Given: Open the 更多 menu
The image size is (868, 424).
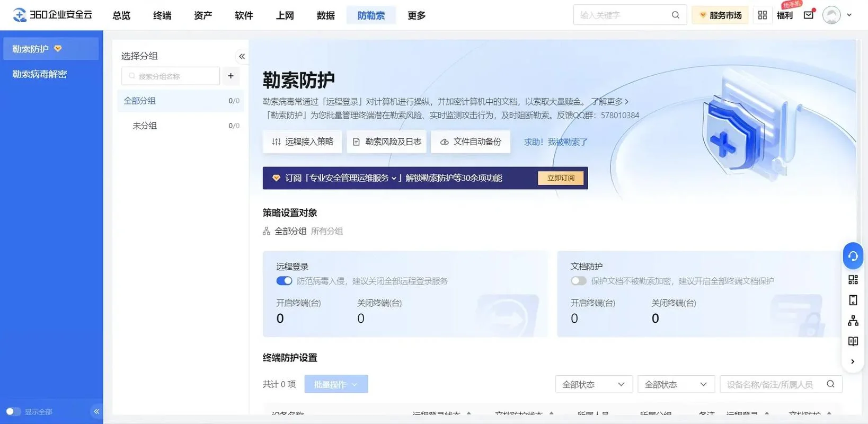Looking at the screenshot, I should point(417,15).
